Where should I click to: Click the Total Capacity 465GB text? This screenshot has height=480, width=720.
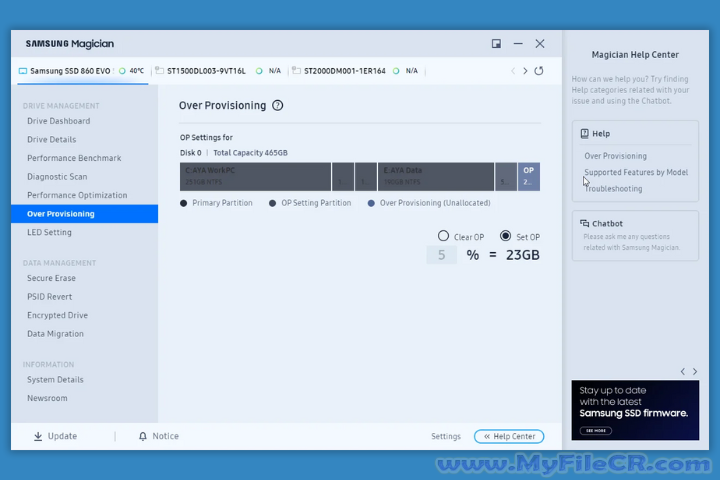[x=250, y=153]
